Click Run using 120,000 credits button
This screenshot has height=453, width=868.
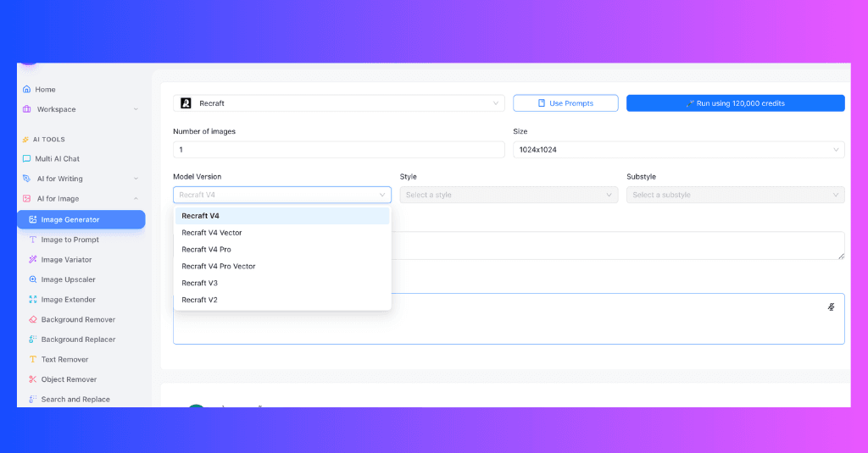pyautogui.click(x=736, y=103)
